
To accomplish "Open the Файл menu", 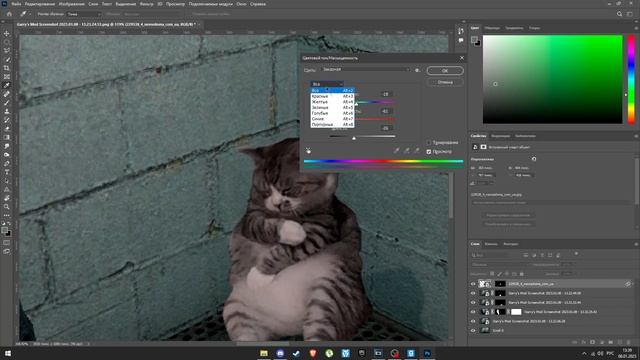I will point(16,4).
